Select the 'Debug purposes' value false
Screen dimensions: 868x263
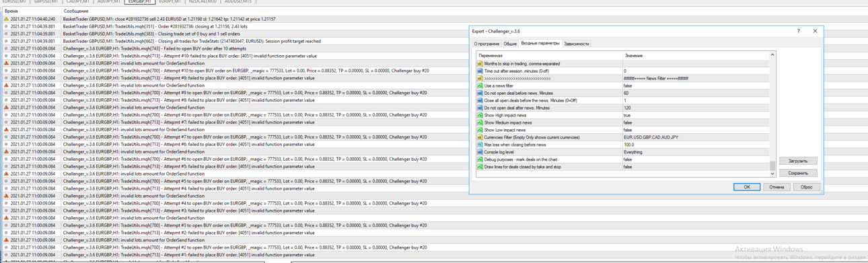628,160
